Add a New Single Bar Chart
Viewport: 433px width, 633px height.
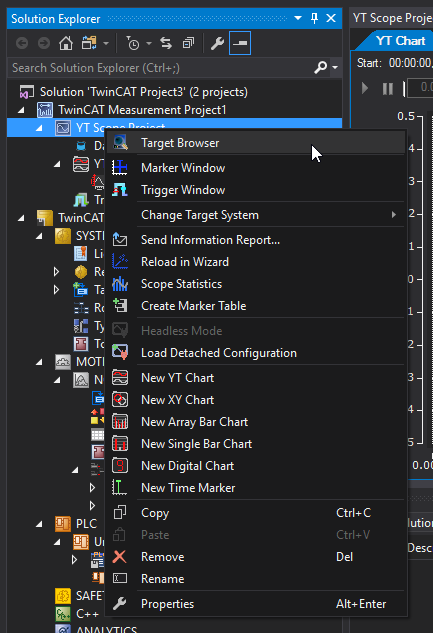255,444
